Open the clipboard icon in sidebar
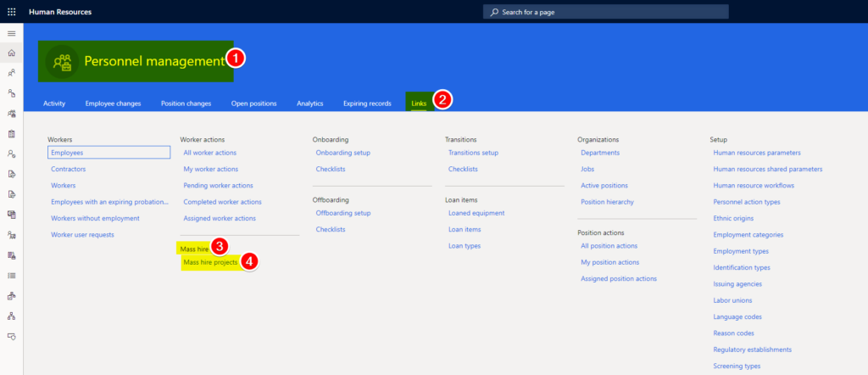The height and width of the screenshot is (375, 868). pos(11,133)
